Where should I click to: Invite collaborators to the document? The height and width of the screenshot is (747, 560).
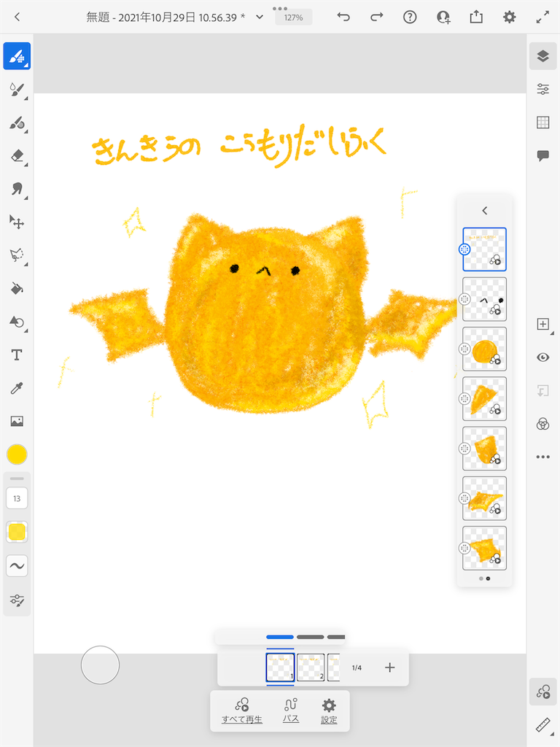click(443, 18)
